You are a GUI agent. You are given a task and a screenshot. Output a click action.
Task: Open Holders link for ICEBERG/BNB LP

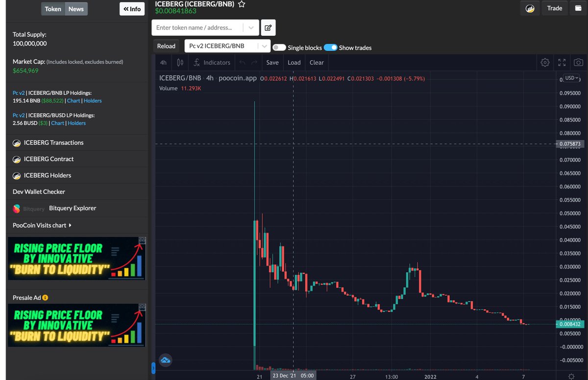(x=93, y=101)
